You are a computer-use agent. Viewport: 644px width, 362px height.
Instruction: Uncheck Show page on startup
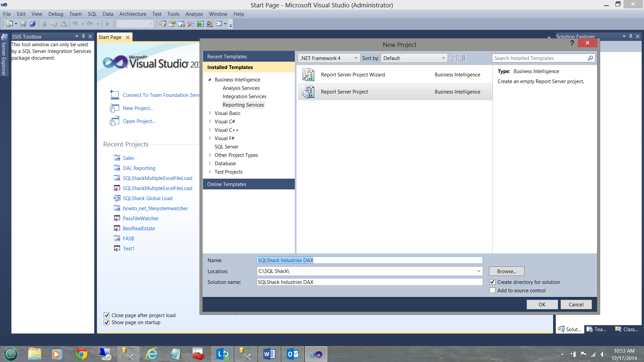[x=107, y=322]
